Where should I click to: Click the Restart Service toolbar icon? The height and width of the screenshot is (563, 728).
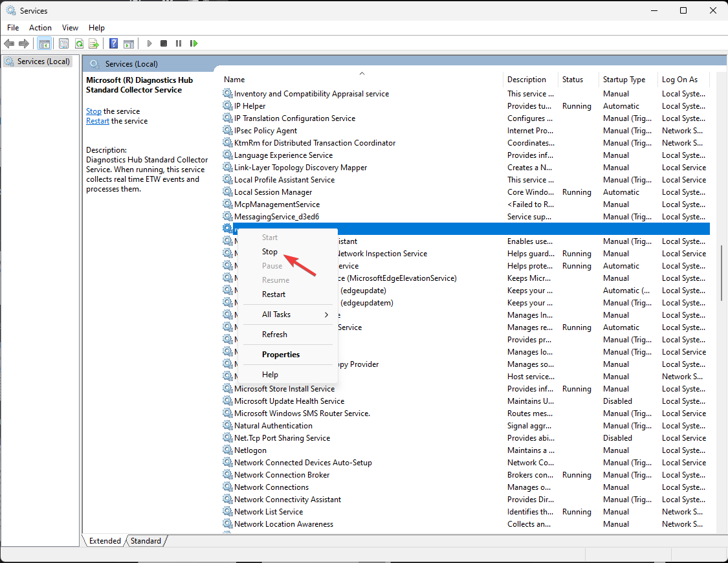coord(193,43)
